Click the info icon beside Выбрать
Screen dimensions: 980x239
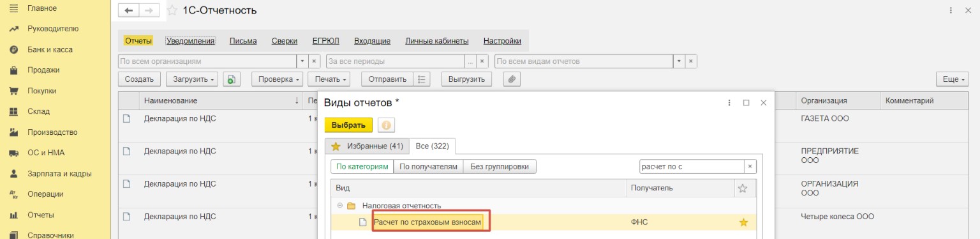[385, 125]
